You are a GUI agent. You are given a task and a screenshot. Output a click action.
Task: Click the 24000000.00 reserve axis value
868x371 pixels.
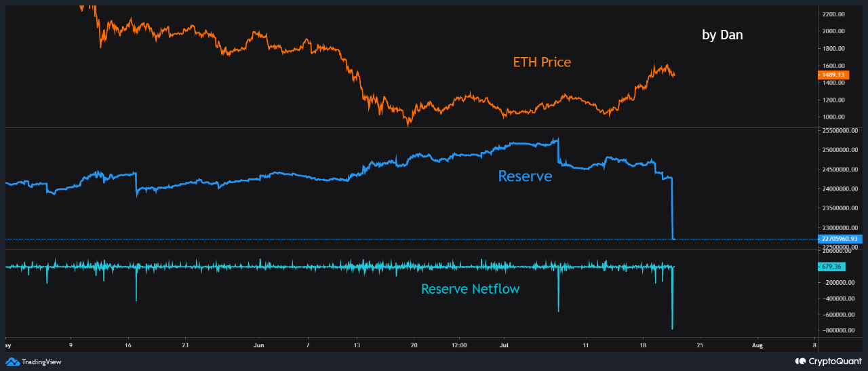coord(841,189)
